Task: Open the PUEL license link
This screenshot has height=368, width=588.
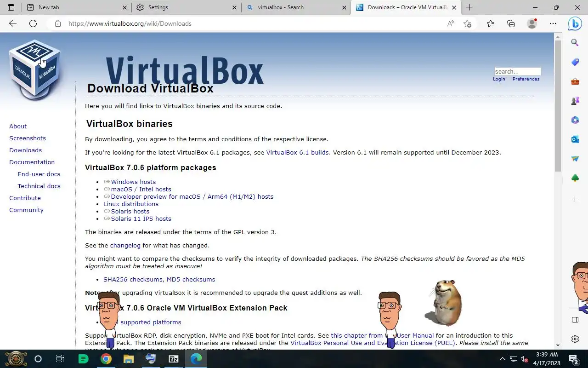Action: (373, 343)
